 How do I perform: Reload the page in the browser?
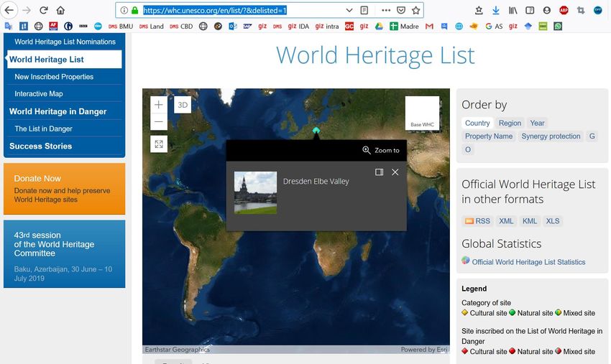pos(44,11)
